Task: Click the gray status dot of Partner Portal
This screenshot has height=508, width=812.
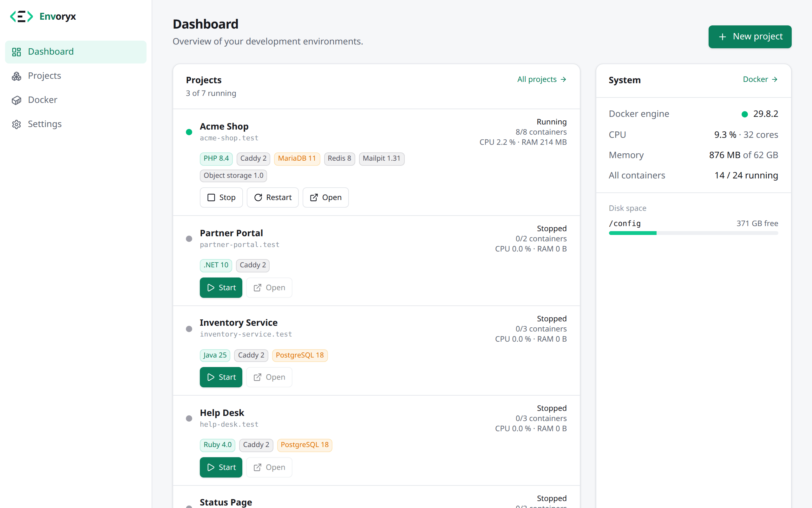Action: (189, 239)
